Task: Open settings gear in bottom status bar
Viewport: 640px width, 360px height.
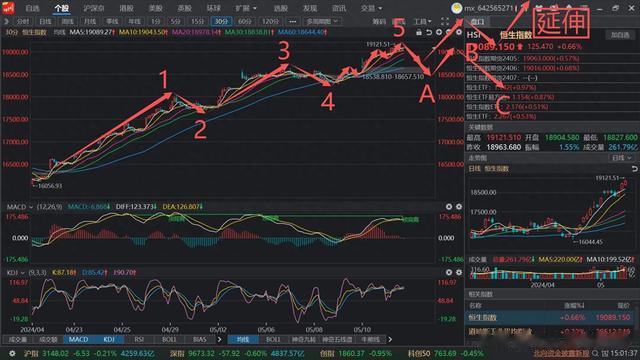Action: [12, 353]
